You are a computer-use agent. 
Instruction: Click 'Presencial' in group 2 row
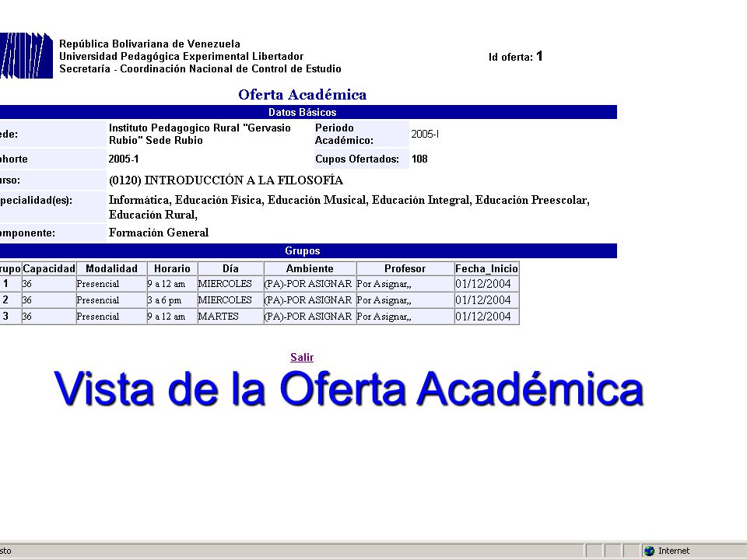point(98,300)
